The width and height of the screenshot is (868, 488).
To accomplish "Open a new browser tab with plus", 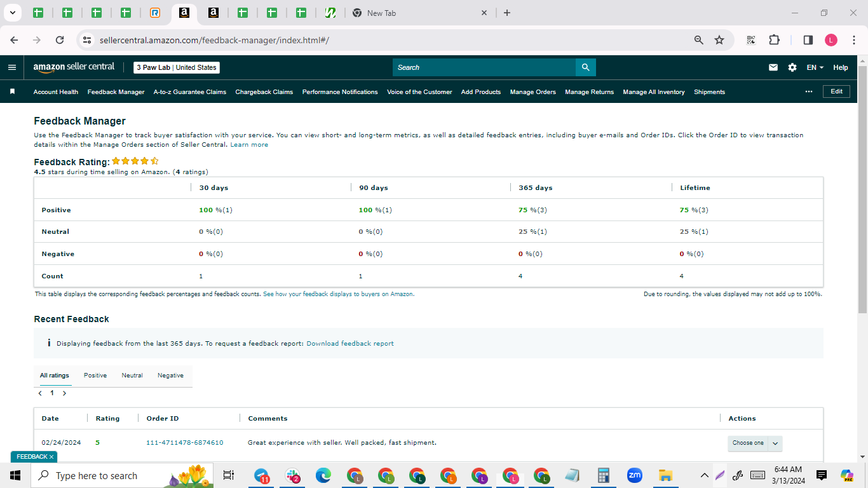I will [x=506, y=13].
